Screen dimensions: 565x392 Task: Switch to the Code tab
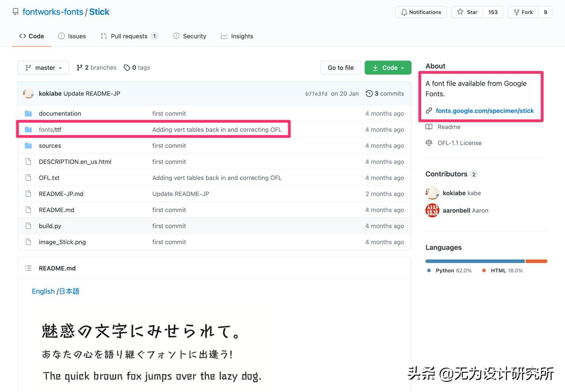[x=31, y=36]
